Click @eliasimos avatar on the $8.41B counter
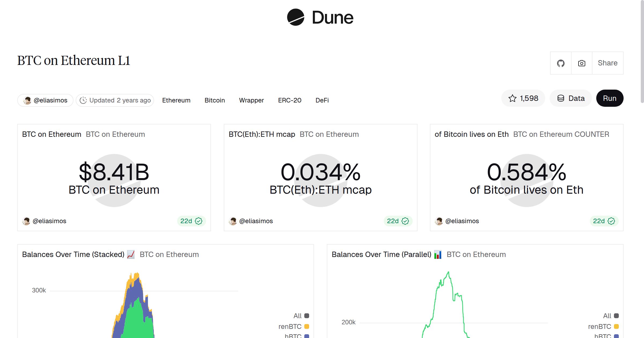Viewport: 644px width, 338px height. pyautogui.click(x=26, y=221)
